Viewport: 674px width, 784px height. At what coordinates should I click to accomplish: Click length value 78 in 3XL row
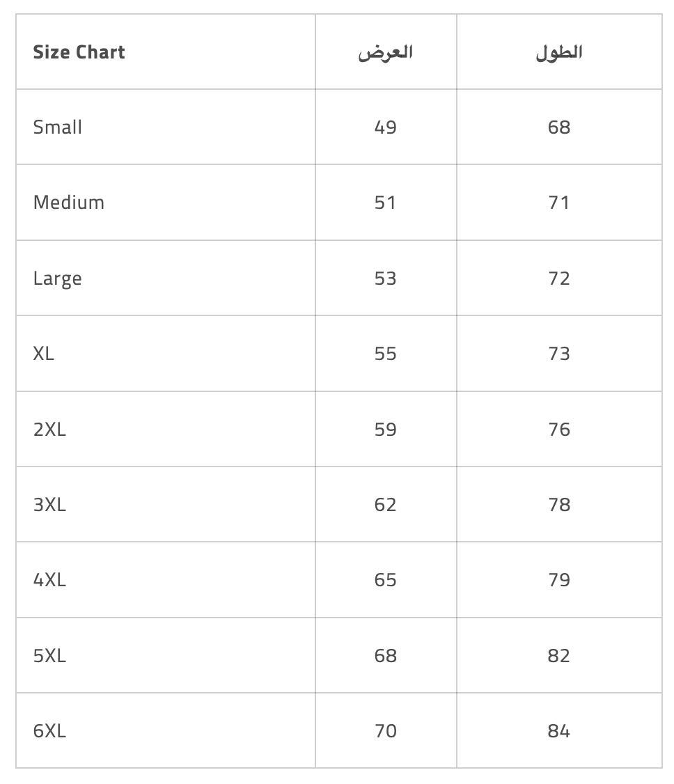558,504
